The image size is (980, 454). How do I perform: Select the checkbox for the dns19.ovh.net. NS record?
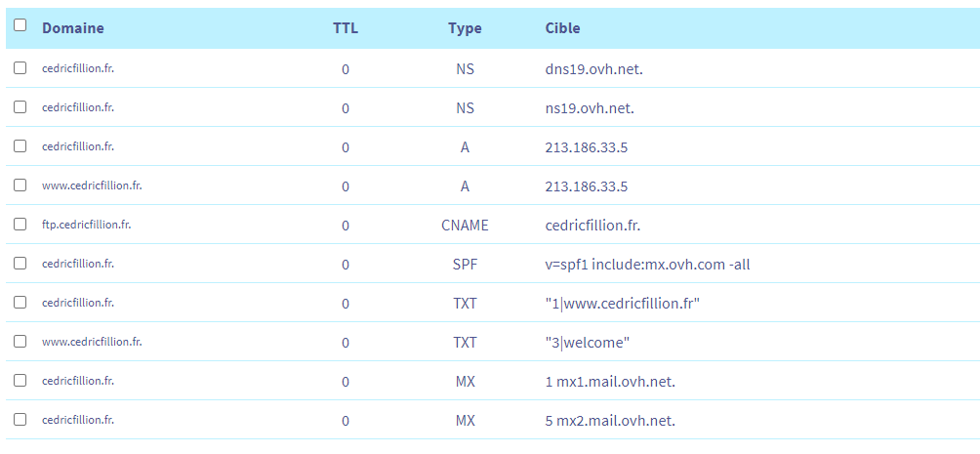(x=20, y=68)
